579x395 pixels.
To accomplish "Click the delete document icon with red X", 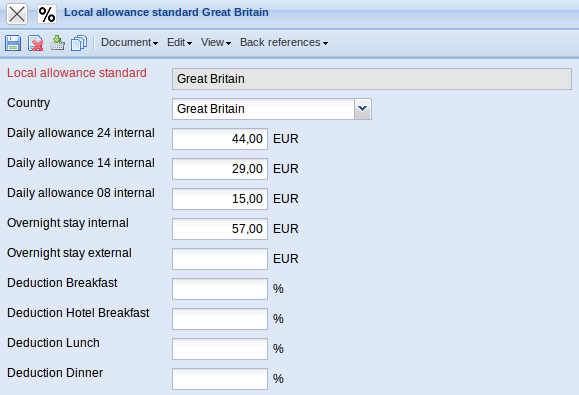I will point(35,43).
